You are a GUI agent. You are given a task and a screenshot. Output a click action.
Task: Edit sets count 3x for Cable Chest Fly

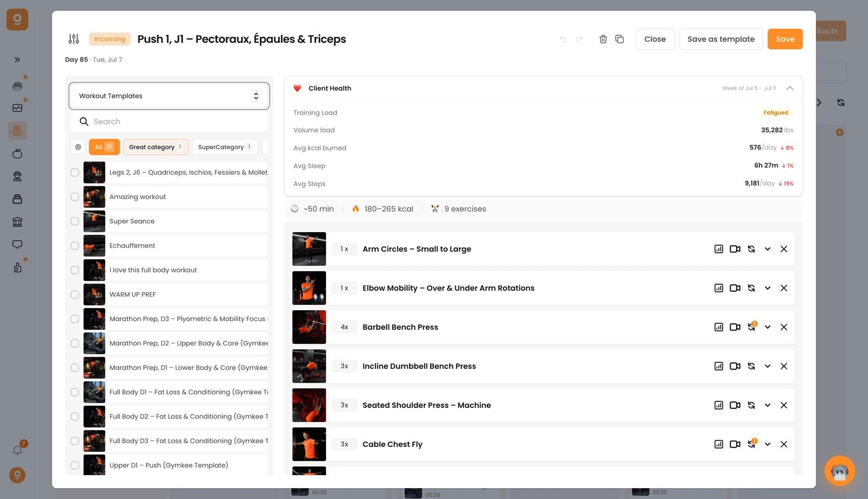[x=344, y=444]
